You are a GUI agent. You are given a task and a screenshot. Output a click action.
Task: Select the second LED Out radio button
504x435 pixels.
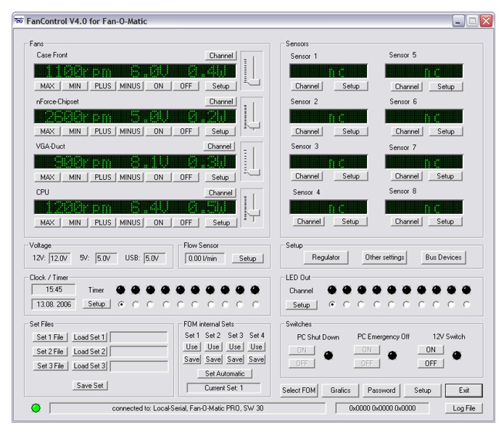(x=347, y=304)
